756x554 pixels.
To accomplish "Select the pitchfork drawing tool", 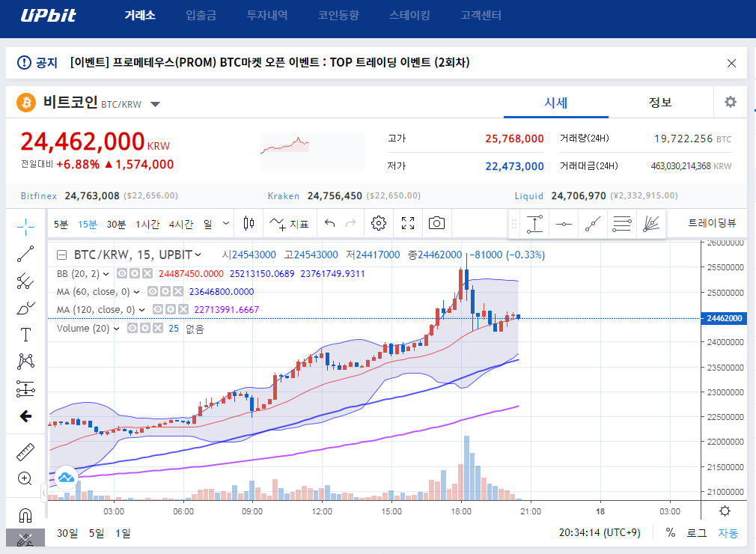I will click(25, 281).
